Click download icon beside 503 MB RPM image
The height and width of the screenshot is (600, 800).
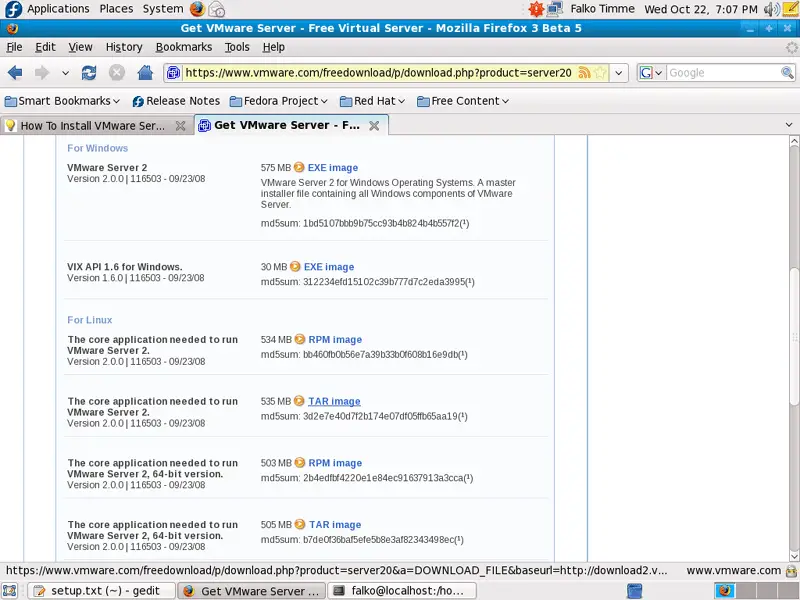coord(300,462)
